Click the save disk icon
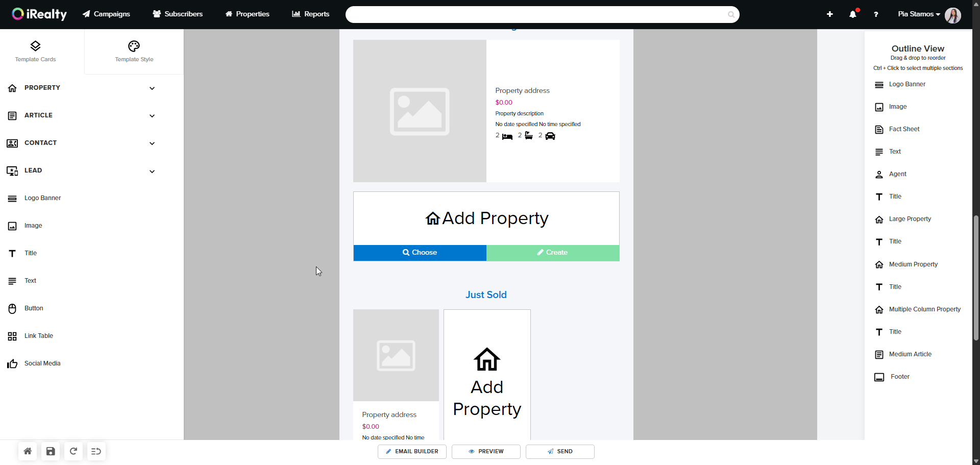 pos(51,451)
